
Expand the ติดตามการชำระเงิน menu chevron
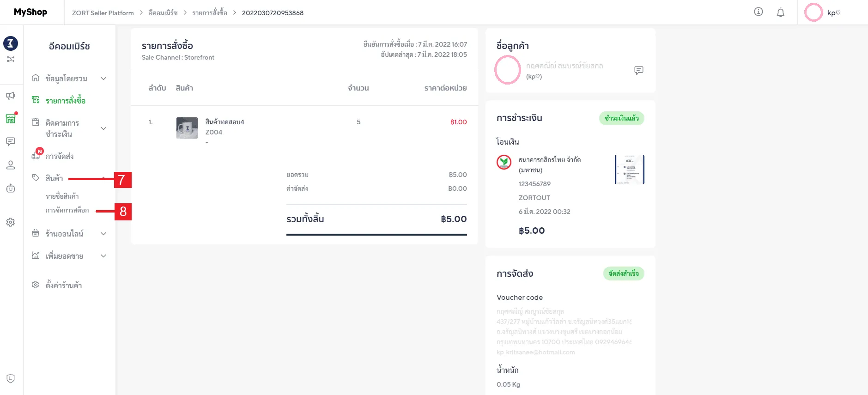[x=103, y=128]
